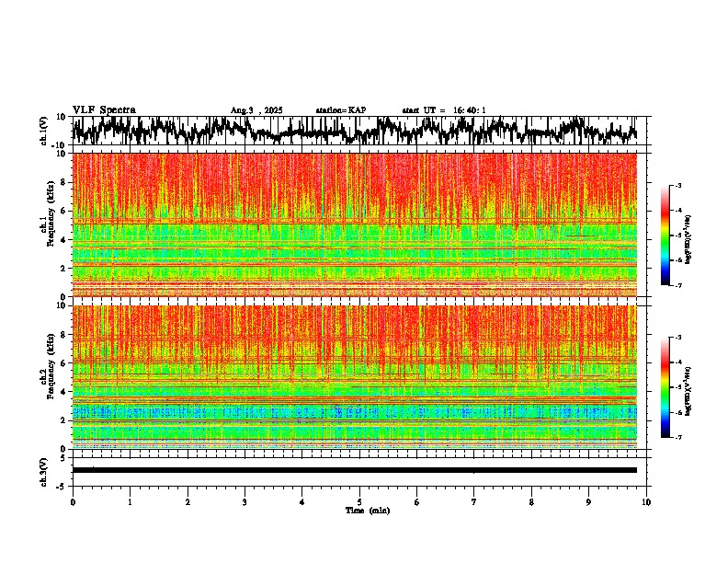Screen dimensions: 728x563
Task: Click the "ch.1(V)" waveform axis label
Action: pos(43,130)
